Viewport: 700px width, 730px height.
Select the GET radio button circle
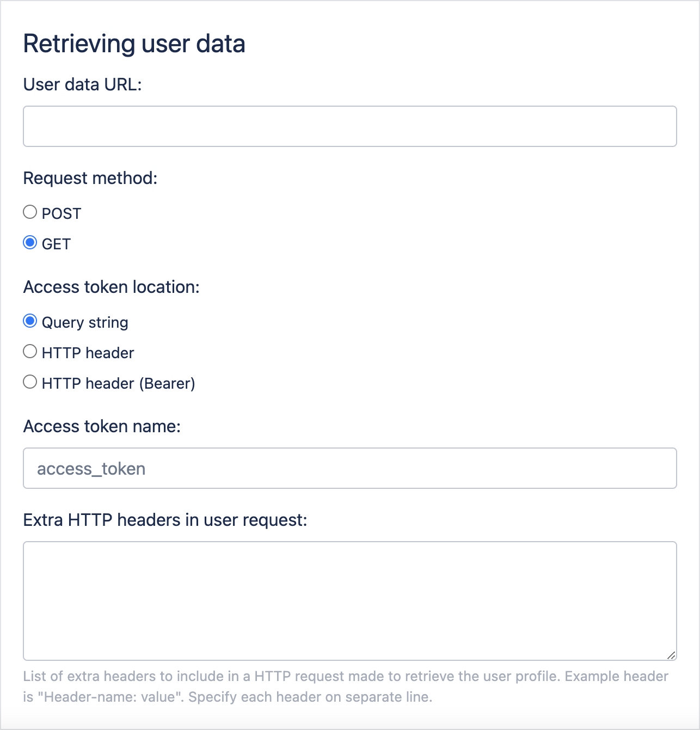30,242
